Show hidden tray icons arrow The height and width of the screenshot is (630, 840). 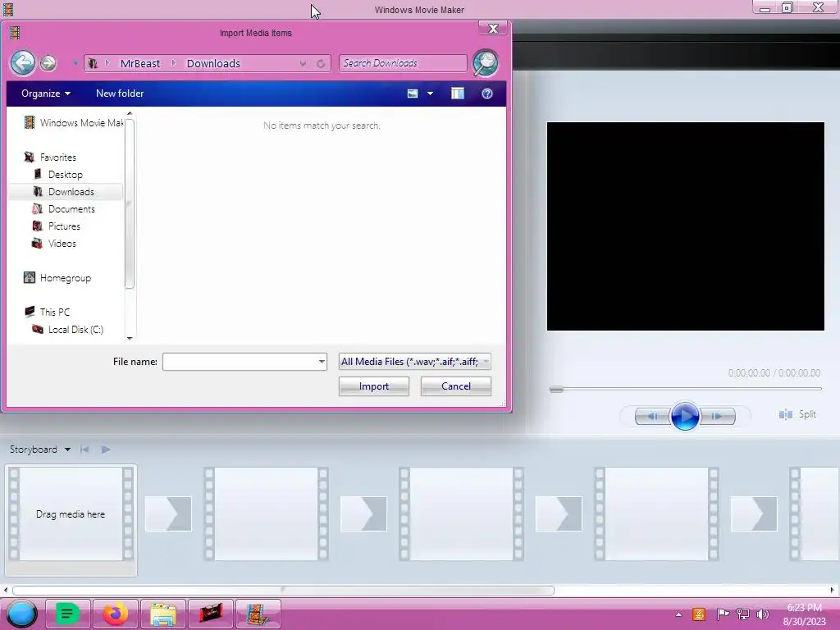point(678,614)
